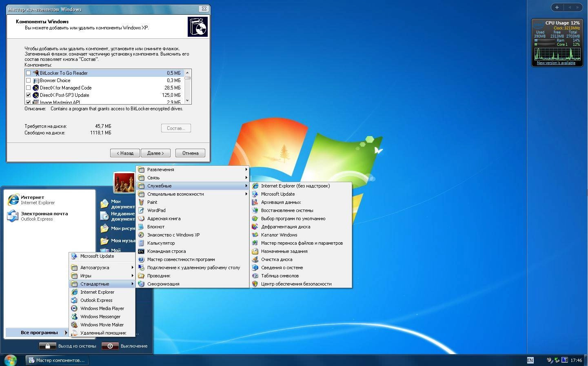Click the Сведения о системе icon
This screenshot has height=366, width=588.
(255, 268)
